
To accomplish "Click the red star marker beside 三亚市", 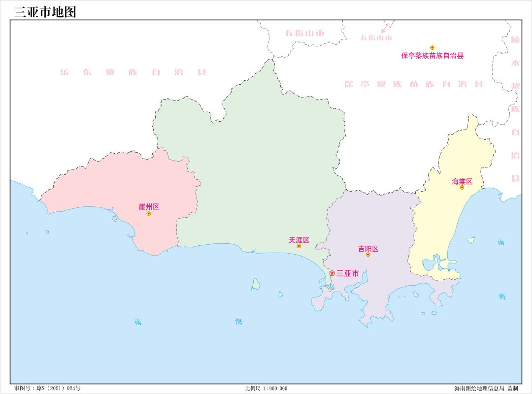I will (332, 273).
